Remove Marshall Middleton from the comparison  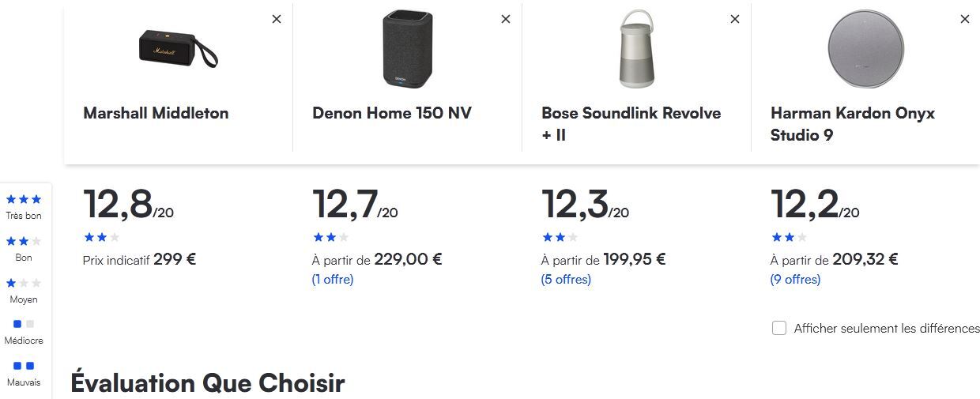click(277, 20)
